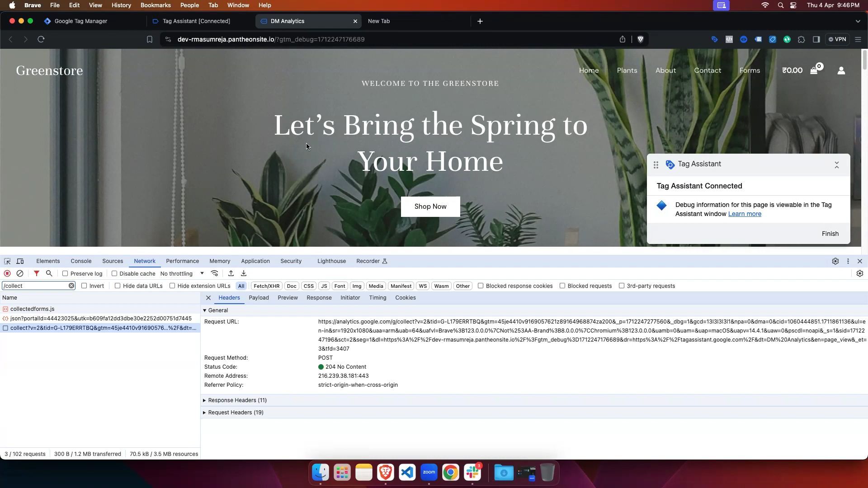
Task: Open the cart bag icon in the header
Action: (x=814, y=70)
